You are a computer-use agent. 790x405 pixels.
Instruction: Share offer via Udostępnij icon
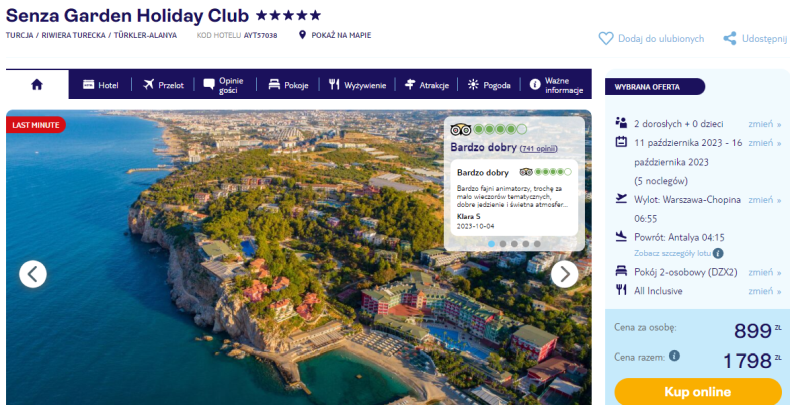point(730,38)
